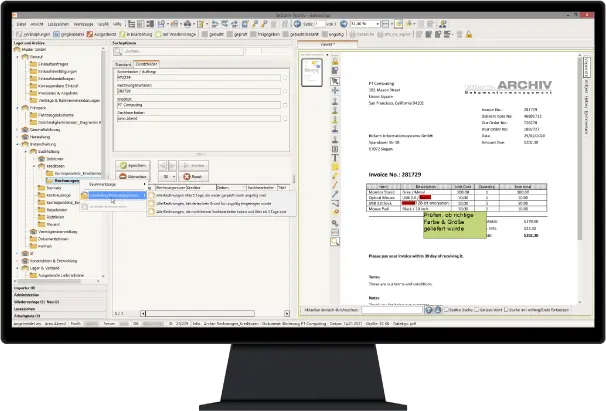The width and height of the screenshot is (606, 411).
Task: Collapse the Einkauf tree node
Action: 17,57
